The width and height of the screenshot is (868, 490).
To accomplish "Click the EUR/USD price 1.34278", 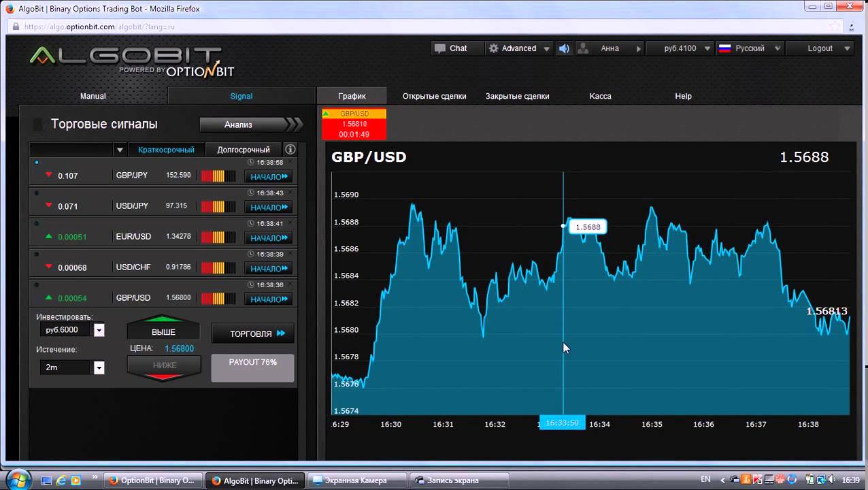I will [178, 236].
